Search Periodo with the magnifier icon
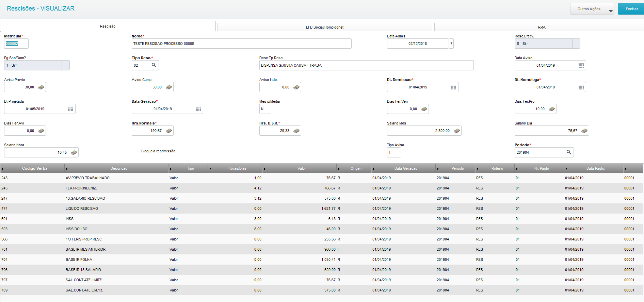644x302 pixels. pyautogui.click(x=569, y=152)
